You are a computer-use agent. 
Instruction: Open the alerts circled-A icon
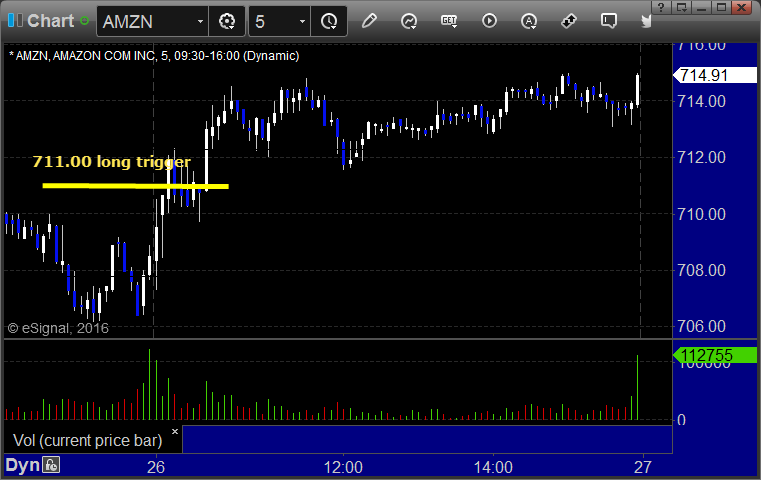(x=529, y=21)
